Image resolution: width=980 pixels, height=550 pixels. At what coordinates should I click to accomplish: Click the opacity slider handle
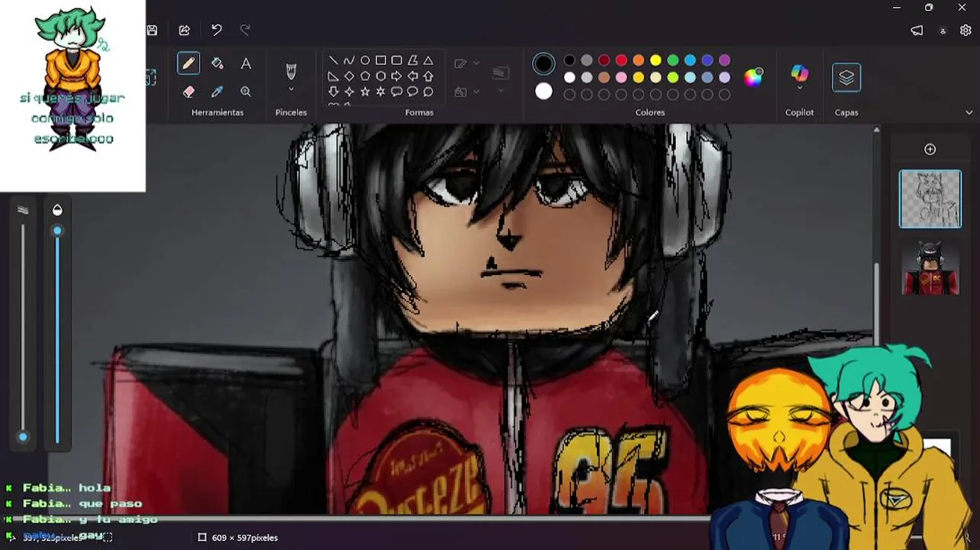coord(57,231)
